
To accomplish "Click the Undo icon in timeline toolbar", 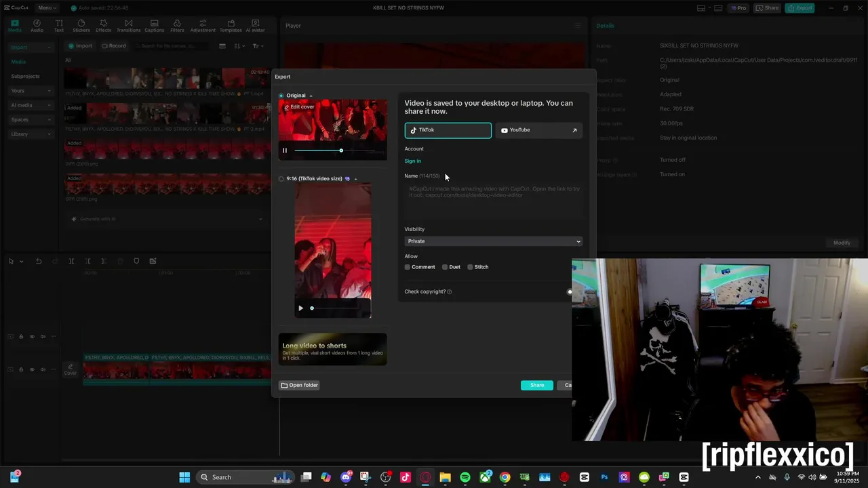I will (x=39, y=261).
